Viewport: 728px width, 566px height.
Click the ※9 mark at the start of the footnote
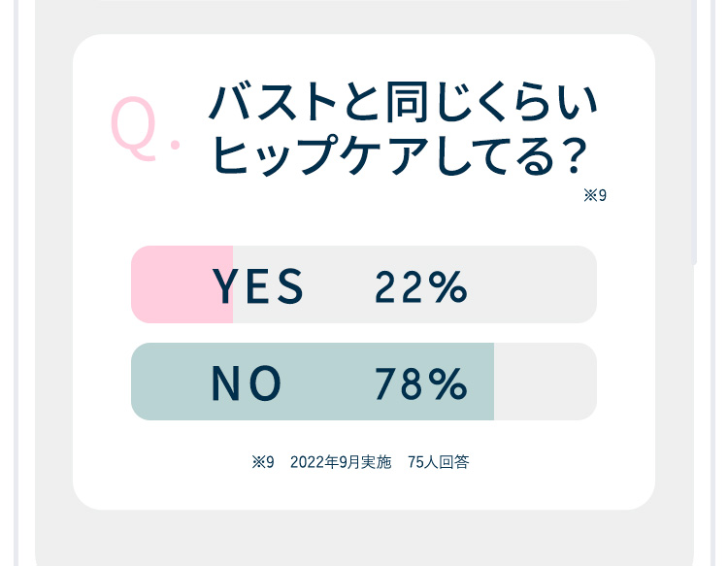[263, 462]
